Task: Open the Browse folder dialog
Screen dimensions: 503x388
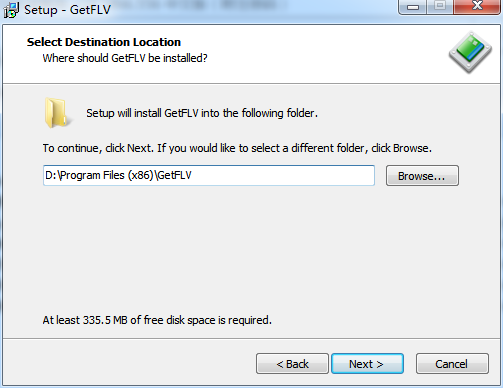Action: [422, 176]
